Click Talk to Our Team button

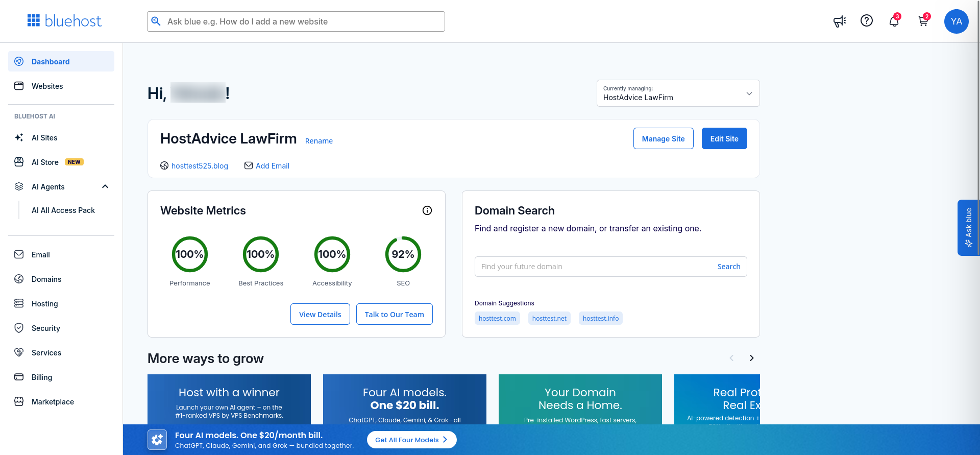(394, 314)
